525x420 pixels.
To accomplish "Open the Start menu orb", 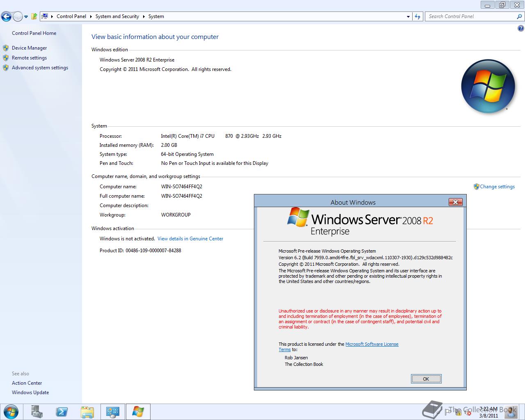I will point(11,412).
